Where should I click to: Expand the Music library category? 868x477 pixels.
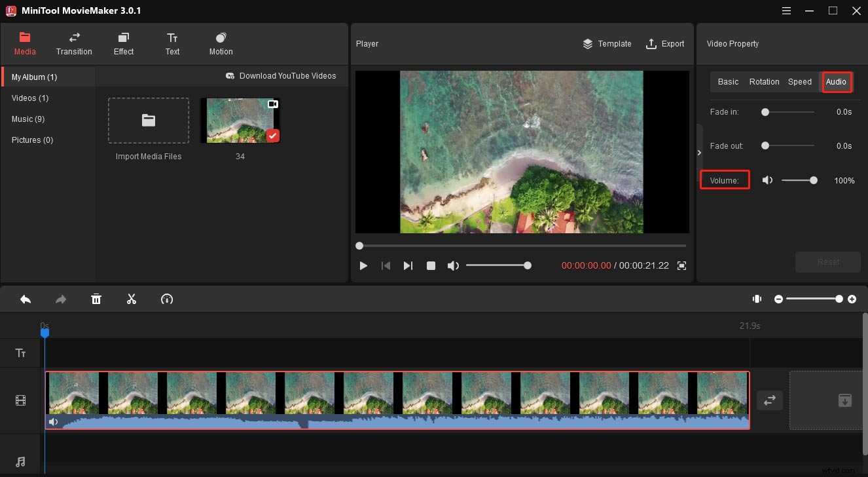pos(28,119)
